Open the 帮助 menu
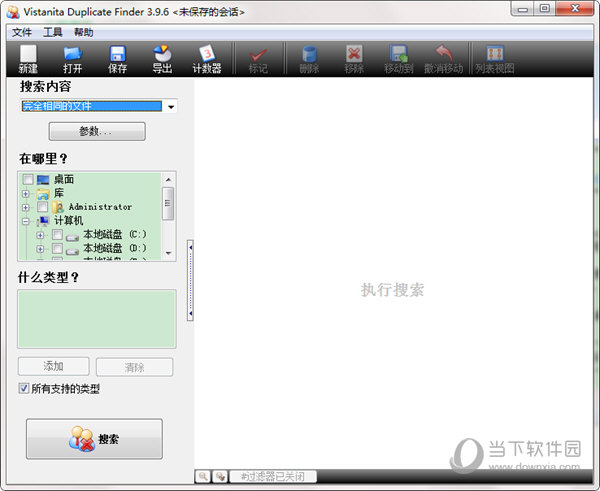Screen dimensions: 600x491 tap(84, 32)
